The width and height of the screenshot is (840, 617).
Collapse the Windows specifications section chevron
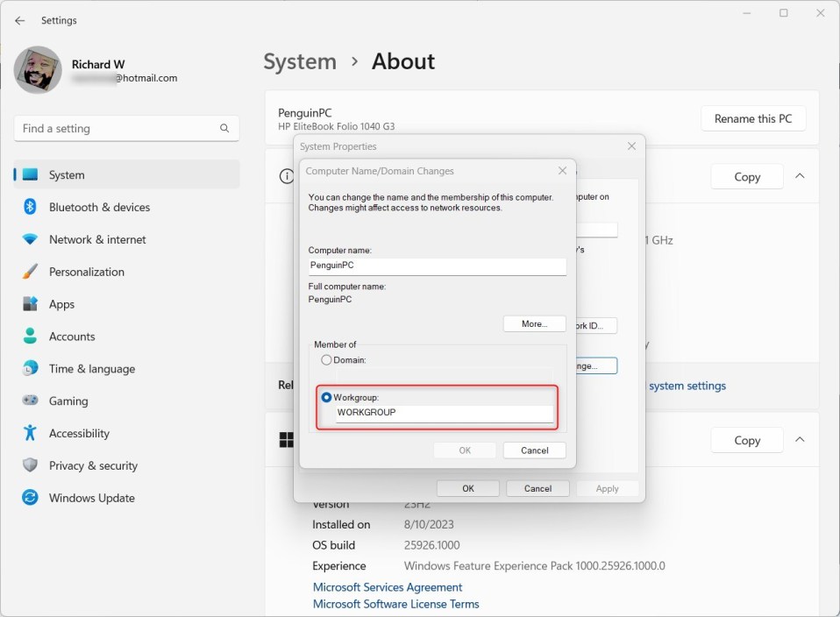[800, 440]
